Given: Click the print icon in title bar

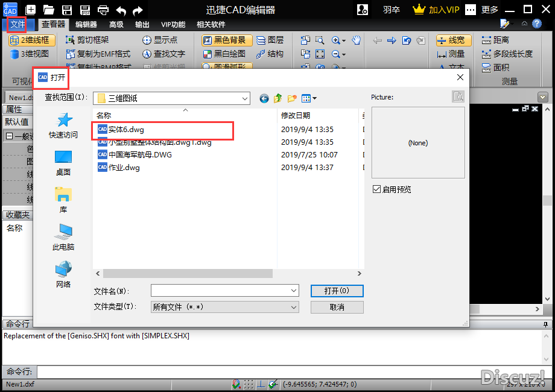Looking at the screenshot, I should tap(103, 10).
